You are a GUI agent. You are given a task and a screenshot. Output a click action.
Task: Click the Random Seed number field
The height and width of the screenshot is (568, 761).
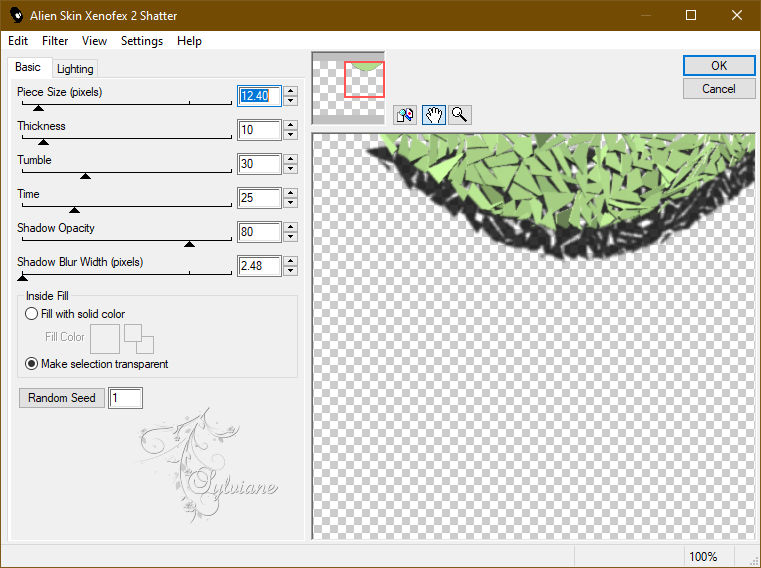tap(125, 398)
